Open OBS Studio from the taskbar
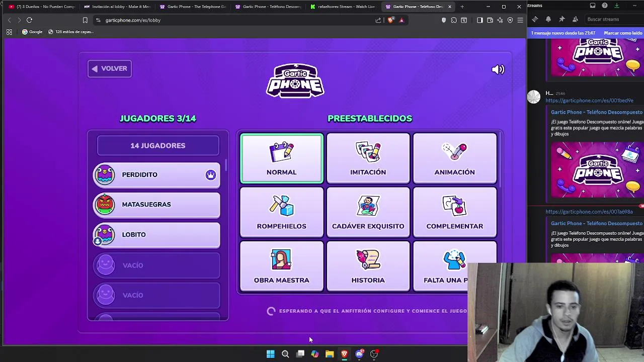This screenshot has width=644, height=362. click(x=374, y=354)
